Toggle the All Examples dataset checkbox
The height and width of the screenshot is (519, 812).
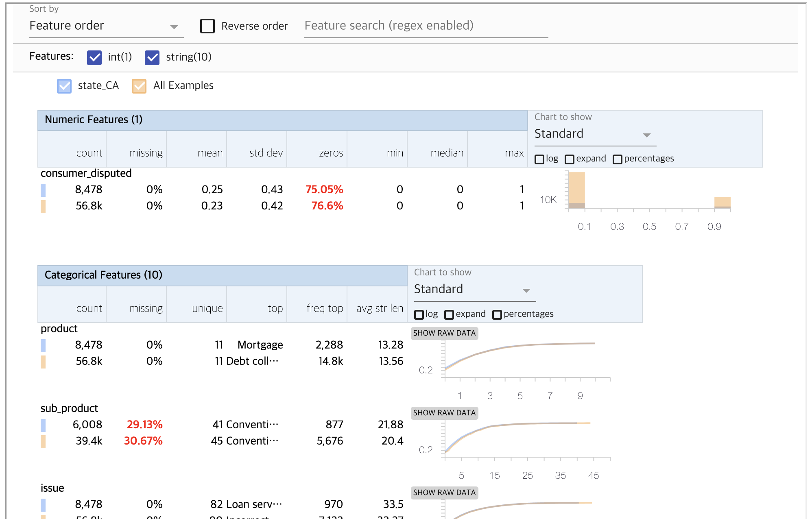139,86
